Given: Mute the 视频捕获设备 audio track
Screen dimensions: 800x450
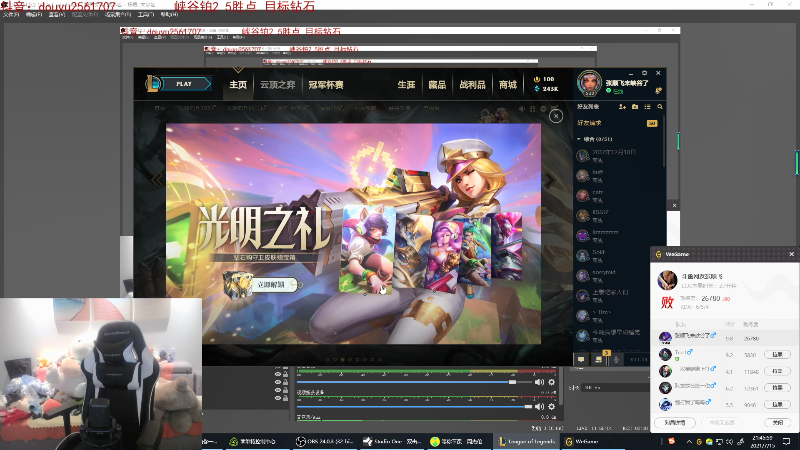Looking at the screenshot, I should click(539, 407).
